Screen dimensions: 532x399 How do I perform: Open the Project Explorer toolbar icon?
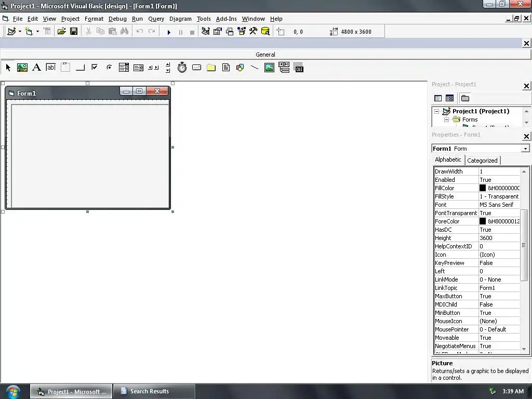point(206,32)
